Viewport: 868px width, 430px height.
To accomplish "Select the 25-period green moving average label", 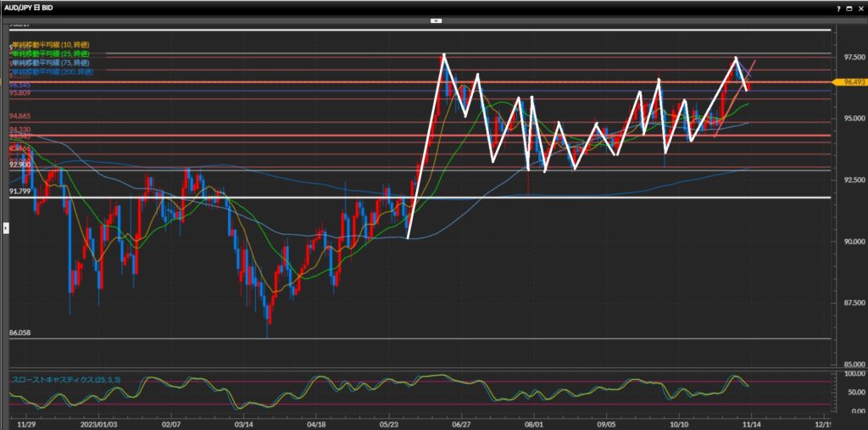I will tap(51, 53).
